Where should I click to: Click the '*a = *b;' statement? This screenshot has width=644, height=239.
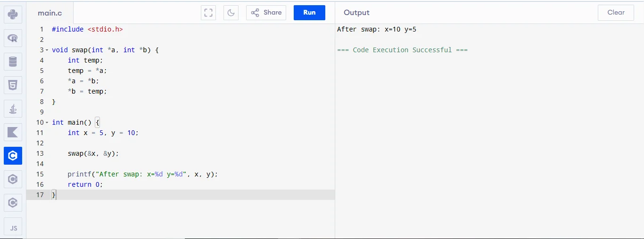[83, 81]
